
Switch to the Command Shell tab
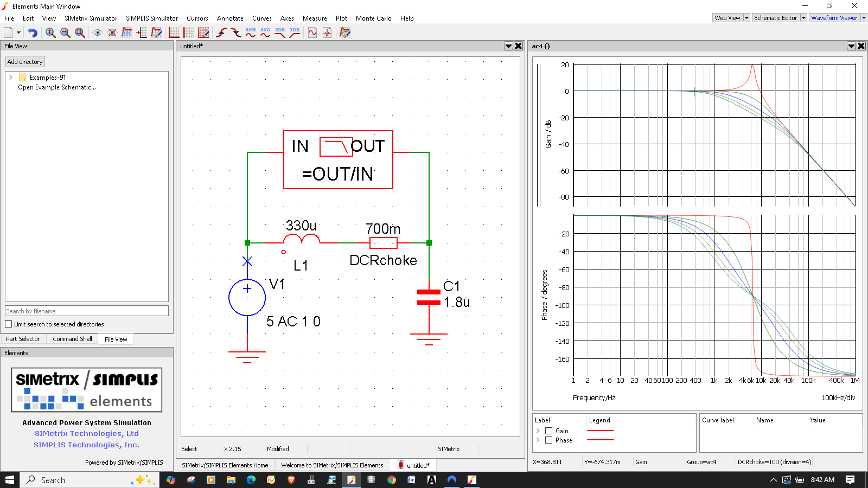tap(72, 339)
